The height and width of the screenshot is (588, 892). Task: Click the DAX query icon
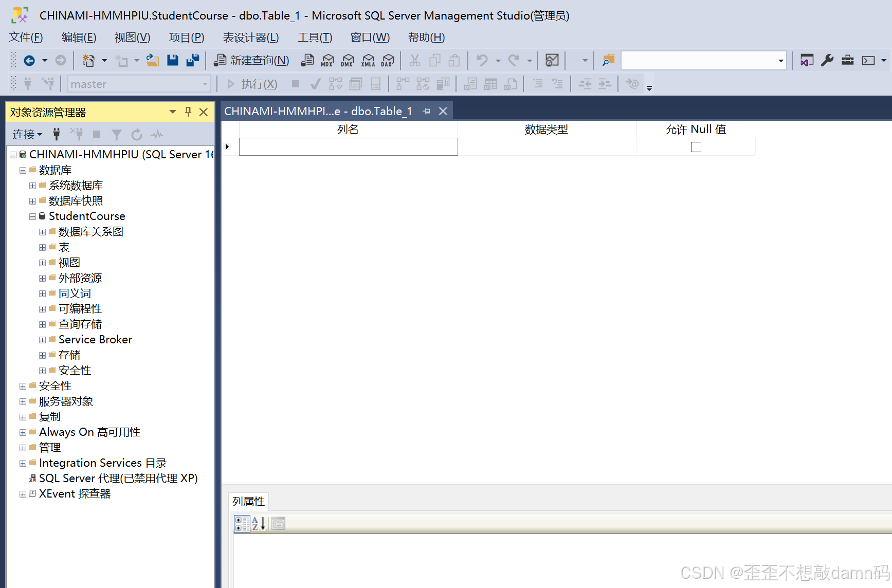[388, 61]
